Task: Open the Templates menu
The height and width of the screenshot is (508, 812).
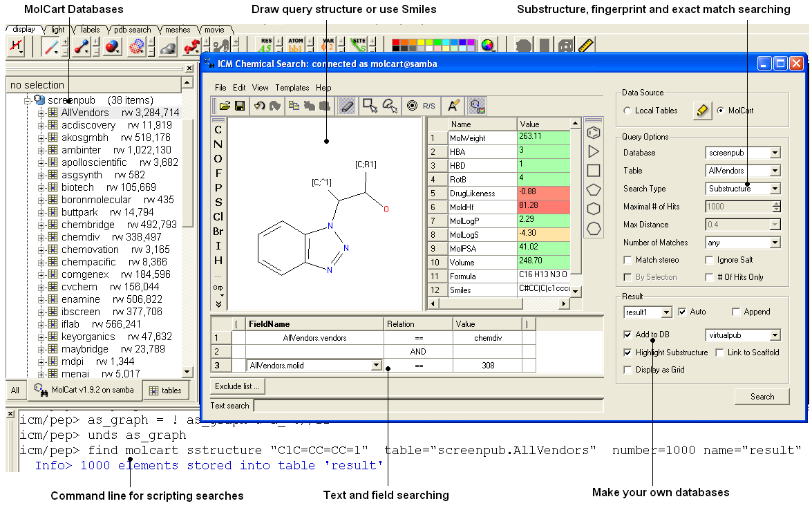Action: pyautogui.click(x=292, y=88)
